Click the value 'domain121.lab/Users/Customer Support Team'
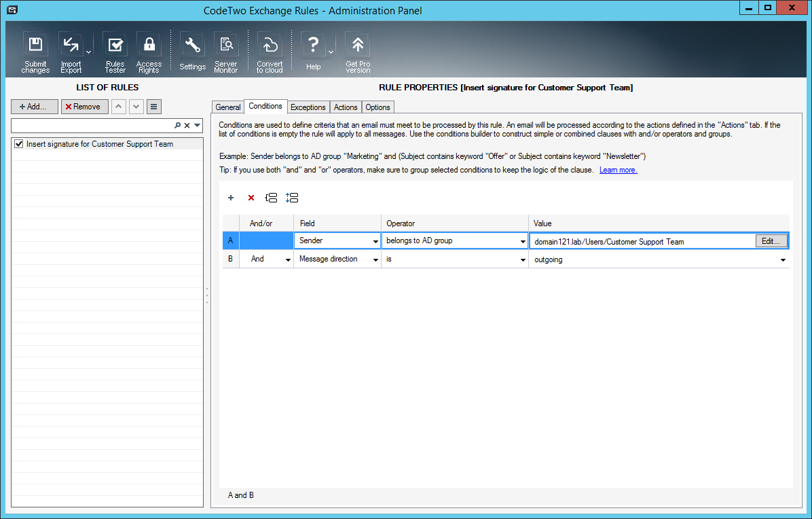Image resolution: width=812 pixels, height=519 pixels. 609,242
